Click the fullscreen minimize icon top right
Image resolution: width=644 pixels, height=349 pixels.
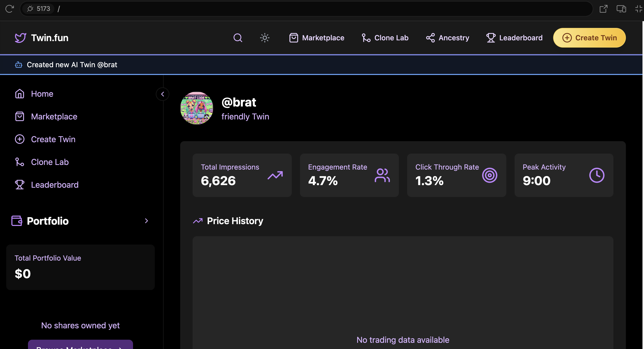638,9
